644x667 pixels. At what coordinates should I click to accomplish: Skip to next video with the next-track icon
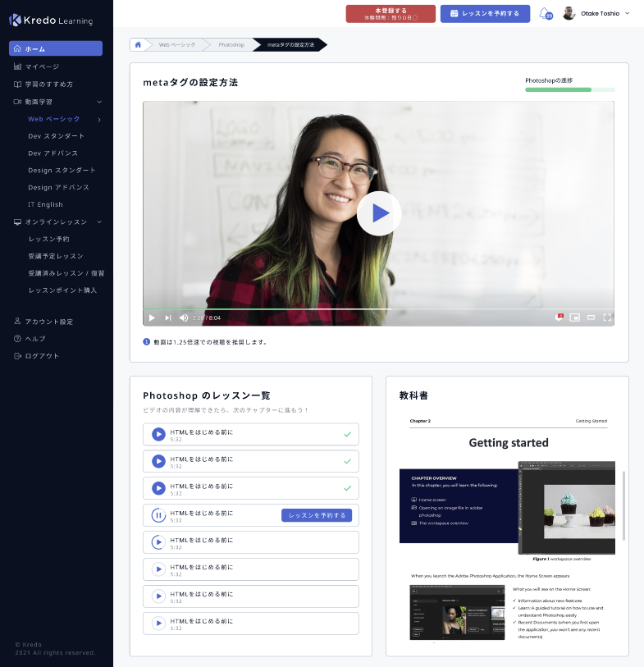[x=168, y=318]
